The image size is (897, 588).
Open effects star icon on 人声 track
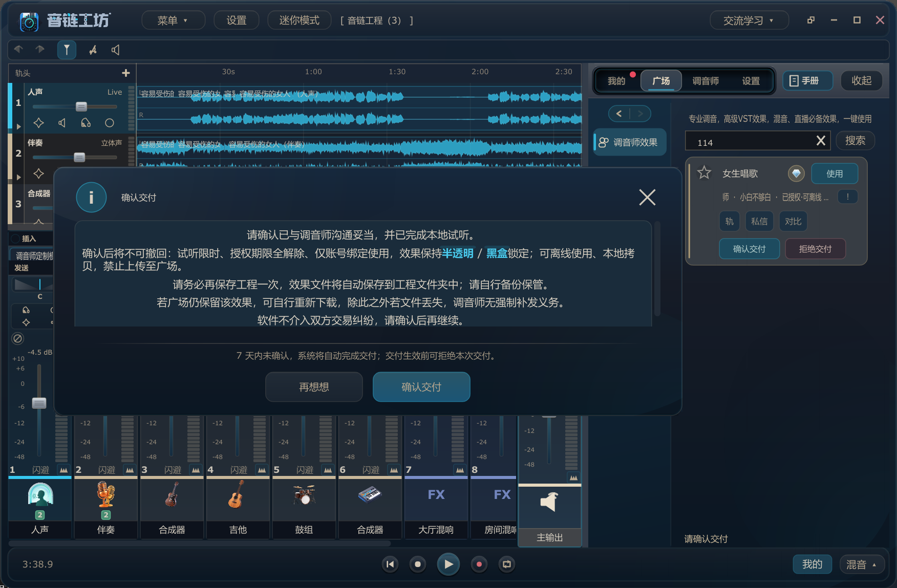point(38,123)
